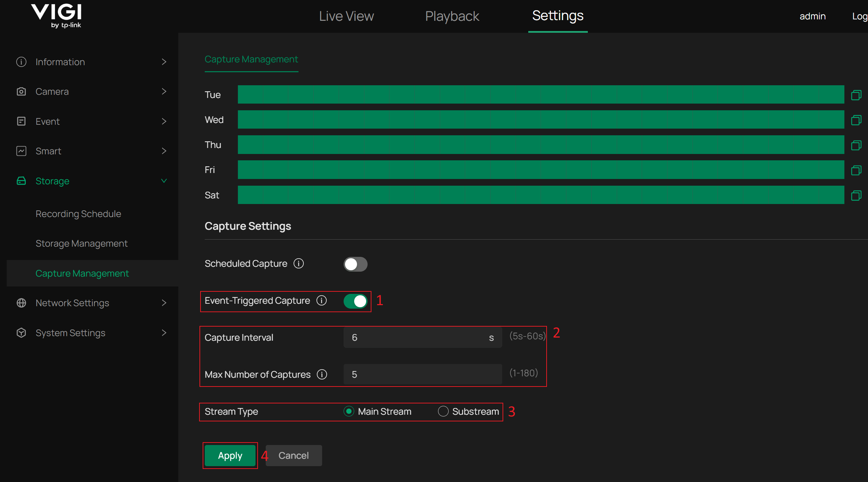The height and width of the screenshot is (482, 868).
Task: Expand the Camera section
Action: (164, 91)
